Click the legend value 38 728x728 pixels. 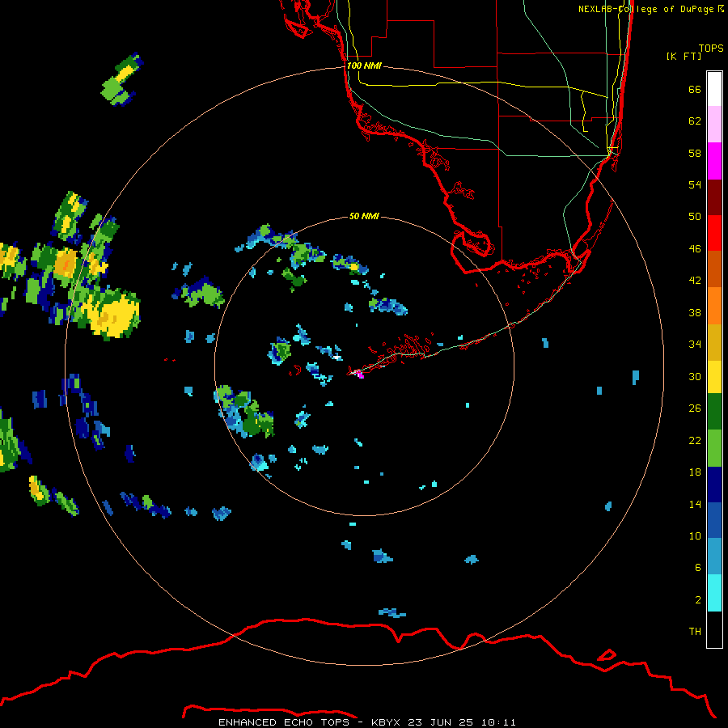695,312
